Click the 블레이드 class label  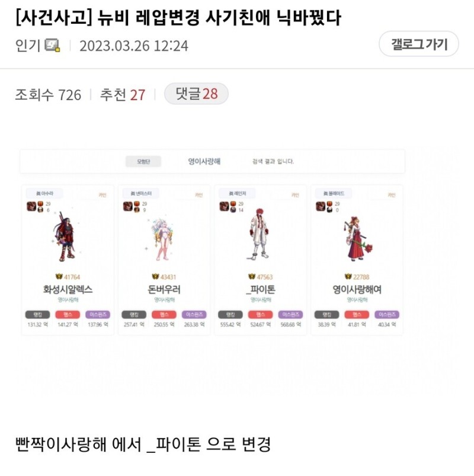coord(334,193)
